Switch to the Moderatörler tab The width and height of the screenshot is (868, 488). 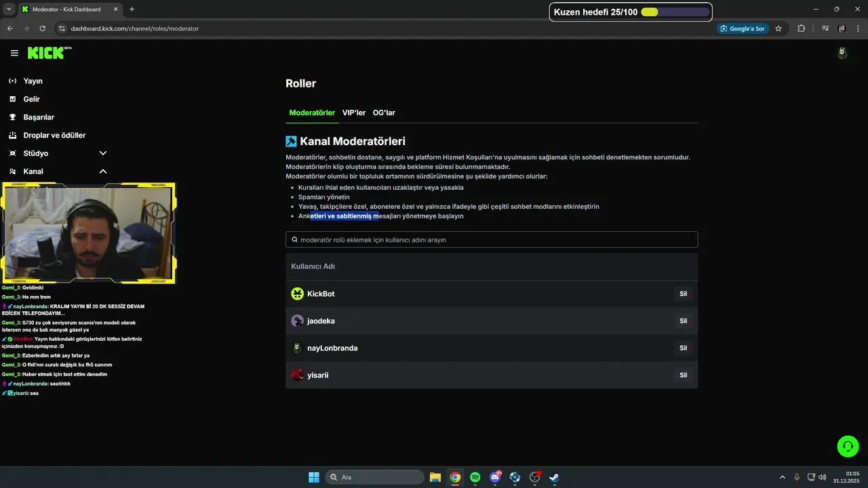(312, 113)
